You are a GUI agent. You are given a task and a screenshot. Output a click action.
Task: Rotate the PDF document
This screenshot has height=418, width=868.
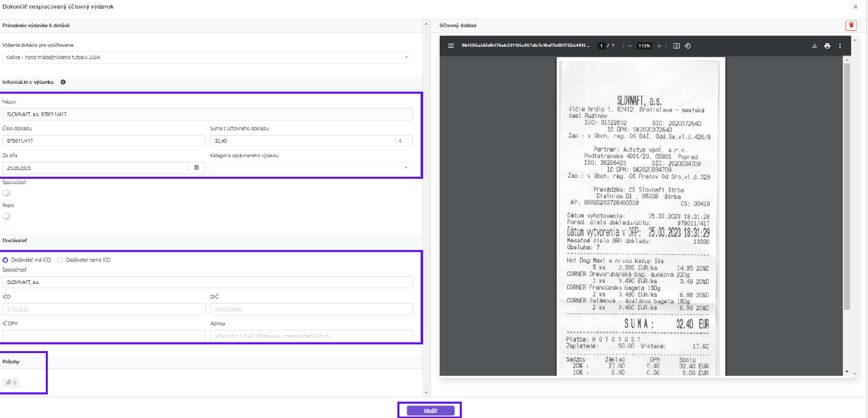(x=688, y=46)
